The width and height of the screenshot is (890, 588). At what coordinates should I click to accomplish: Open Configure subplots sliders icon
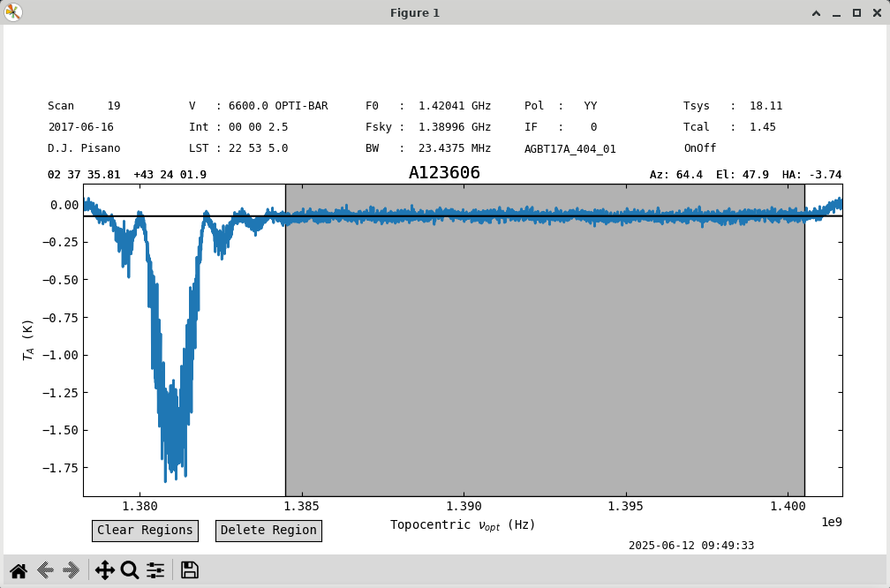(x=155, y=570)
